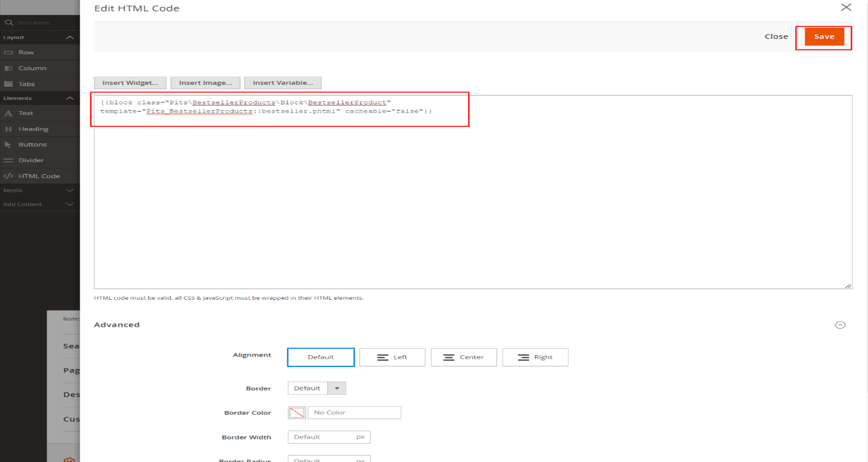This screenshot has width=868, height=462.
Task: Set alignment to Left
Action: 392,357
